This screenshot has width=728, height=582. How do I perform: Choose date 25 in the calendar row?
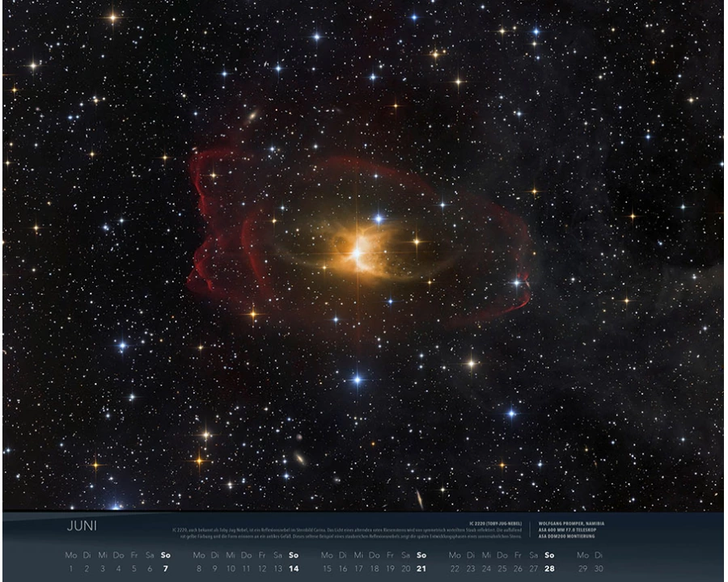502,568
